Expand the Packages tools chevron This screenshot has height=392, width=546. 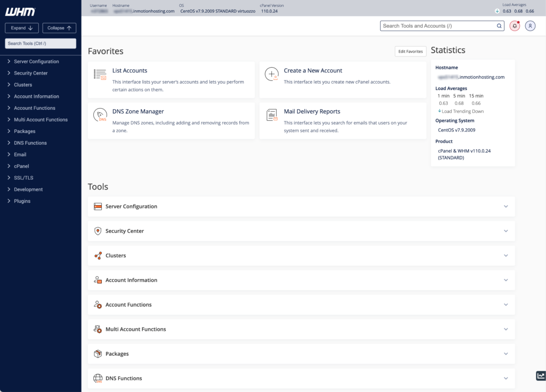click(505, 354)
